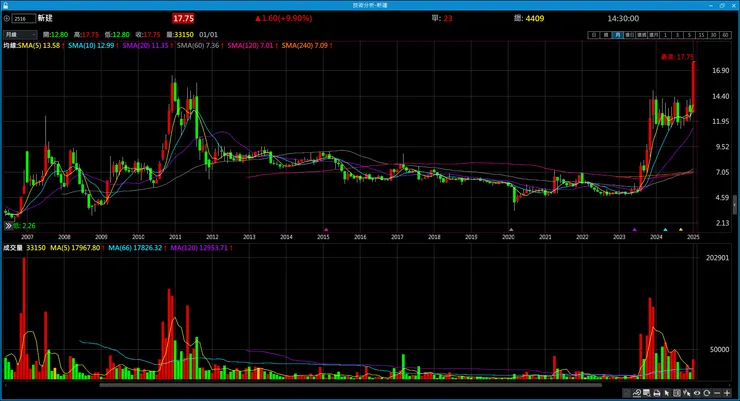The image size is (740, 401).
Task: Click the lock icon in title bar
Action: (6, 5)
